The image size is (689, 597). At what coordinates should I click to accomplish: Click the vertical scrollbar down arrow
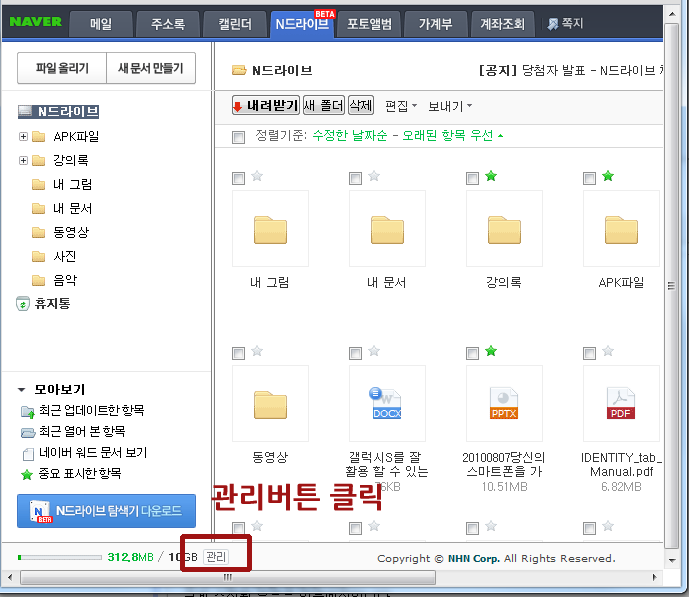coord(672,560)
